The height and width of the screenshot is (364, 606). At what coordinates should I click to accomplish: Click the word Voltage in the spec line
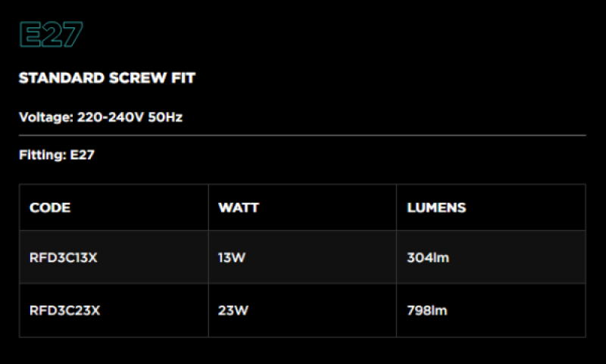(x=46, y=117)
